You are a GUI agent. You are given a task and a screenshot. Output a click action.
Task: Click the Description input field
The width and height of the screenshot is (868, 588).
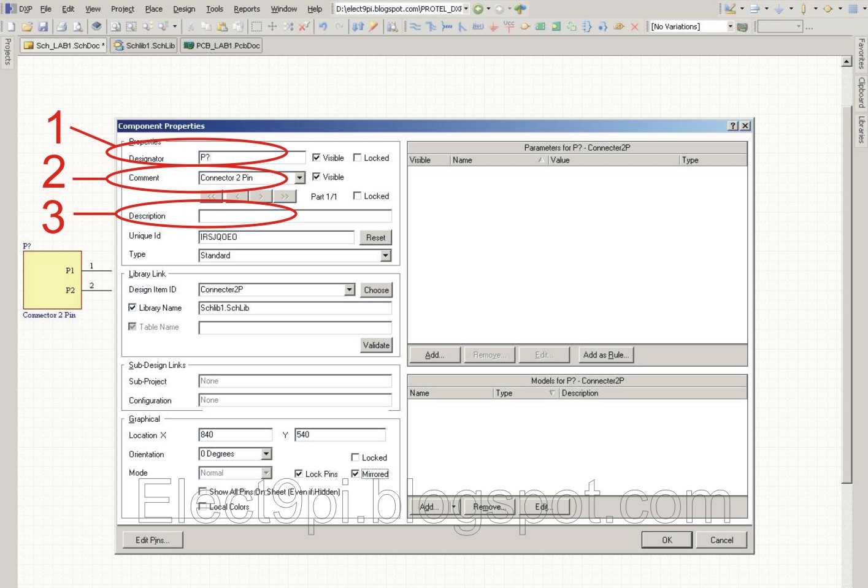[x=294, y=215]
